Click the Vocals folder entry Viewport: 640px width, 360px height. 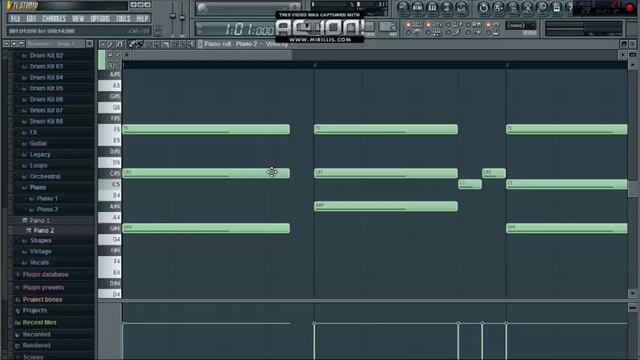39,262
